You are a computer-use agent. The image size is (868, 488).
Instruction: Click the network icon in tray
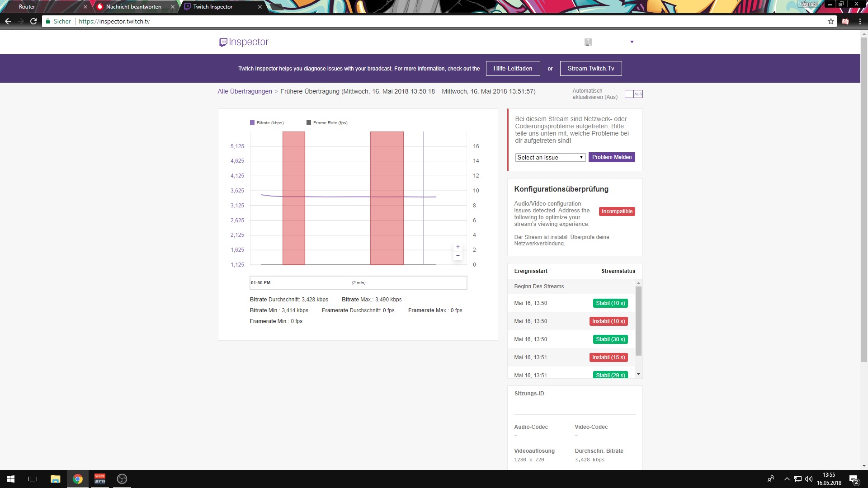[798, 479]
